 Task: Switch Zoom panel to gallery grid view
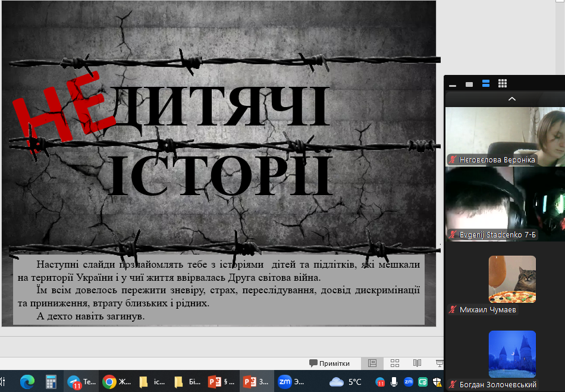[503, 84]
